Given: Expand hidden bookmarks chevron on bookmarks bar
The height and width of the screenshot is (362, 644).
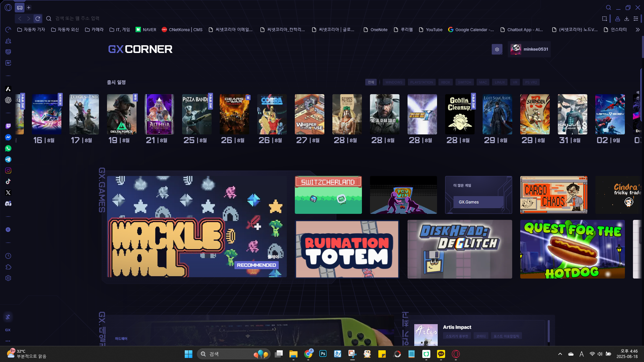Looking at the screenshot, I should (x=637, y=29).
